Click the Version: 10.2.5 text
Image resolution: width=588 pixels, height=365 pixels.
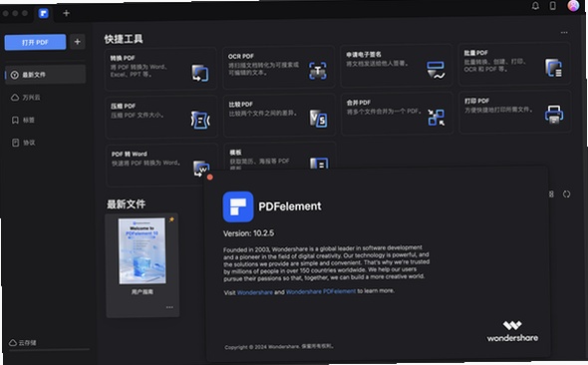point(248,233)
